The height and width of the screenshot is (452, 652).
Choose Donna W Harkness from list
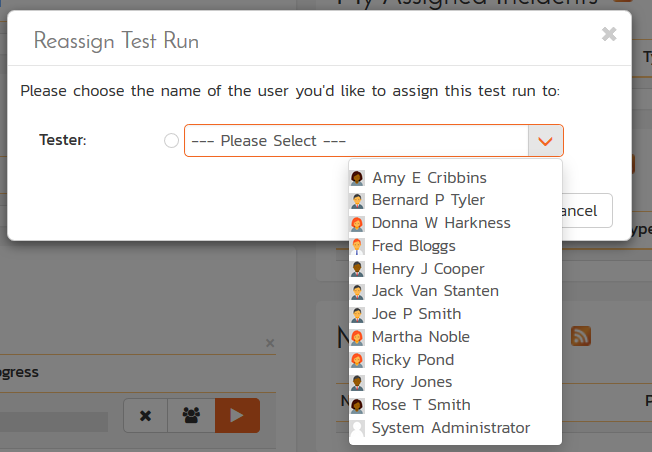[x=440, y=223]
